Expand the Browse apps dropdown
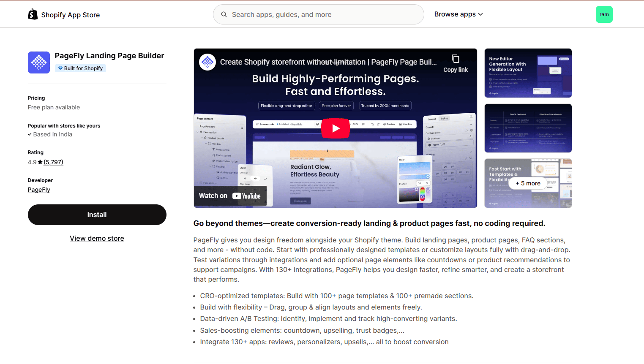The height and width of the screenshot is (364, 644). 458,14
